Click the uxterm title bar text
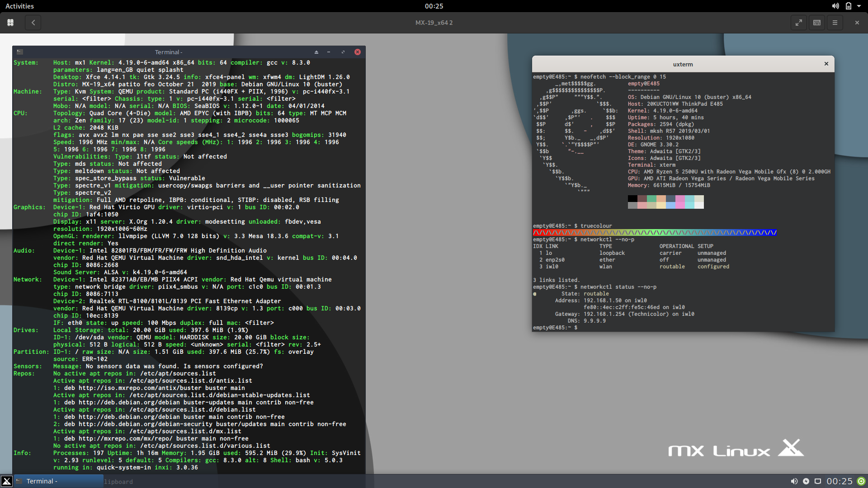This screenshot has width=868, height=488. 683,64
